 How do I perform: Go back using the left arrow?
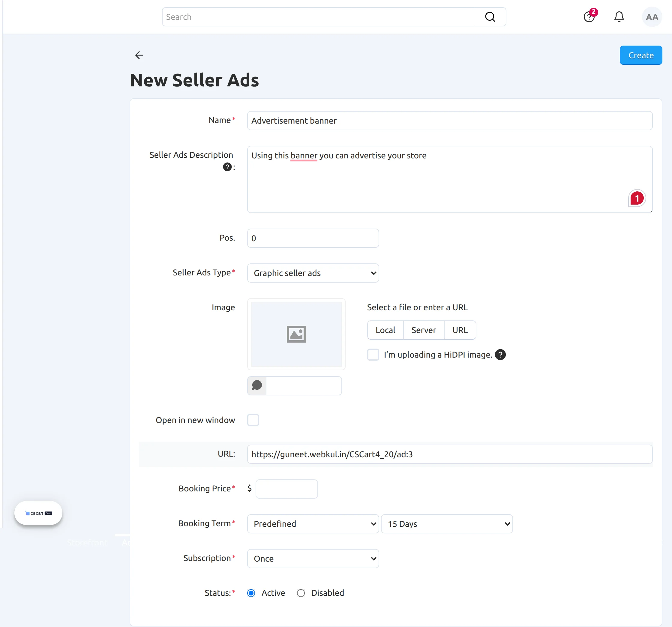(139, 55)
